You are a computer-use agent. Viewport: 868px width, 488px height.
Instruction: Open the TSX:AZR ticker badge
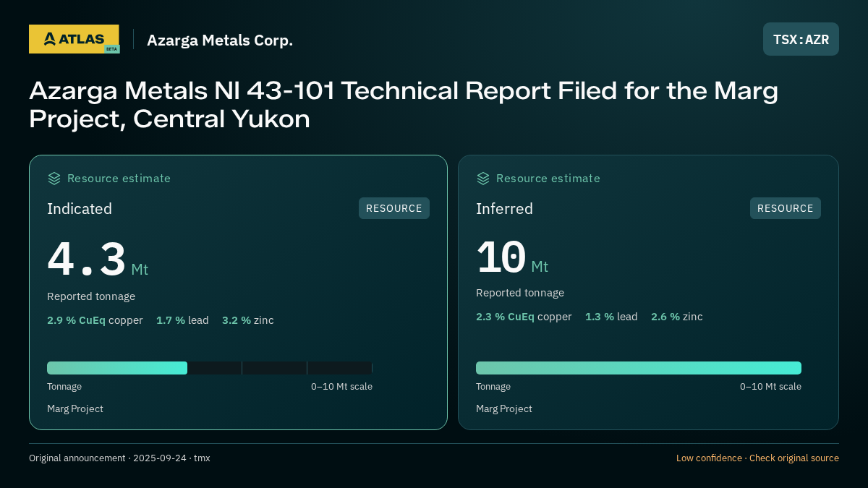(801, 39)
